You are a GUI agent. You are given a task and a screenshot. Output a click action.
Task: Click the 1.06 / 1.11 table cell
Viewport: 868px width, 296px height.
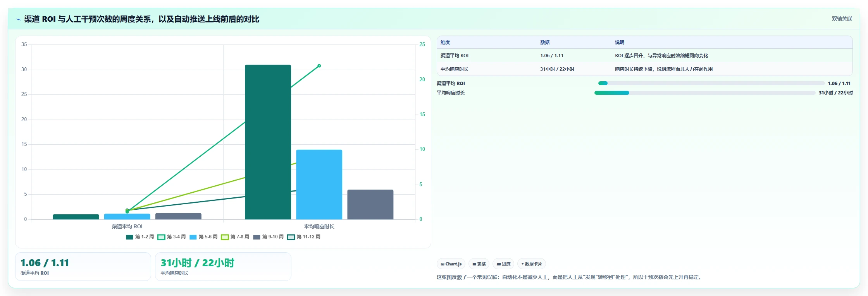[552, 56]
